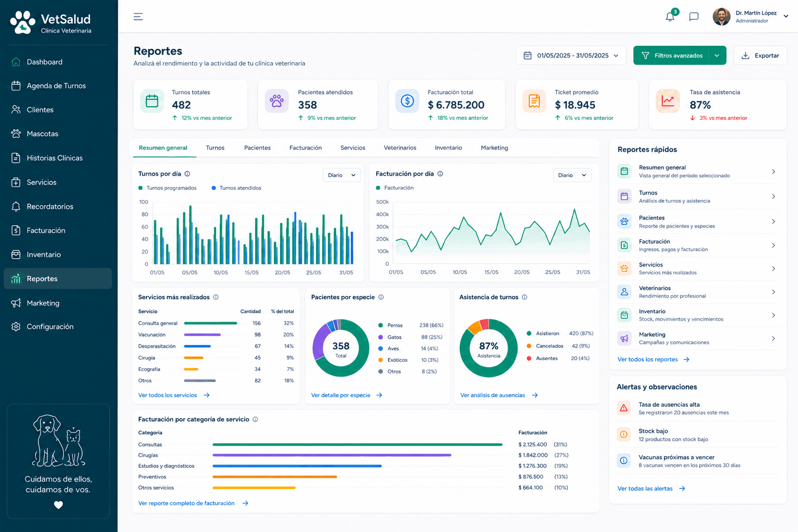Open the notifications bell
798x532 pixels.
(x=670, y=17)
